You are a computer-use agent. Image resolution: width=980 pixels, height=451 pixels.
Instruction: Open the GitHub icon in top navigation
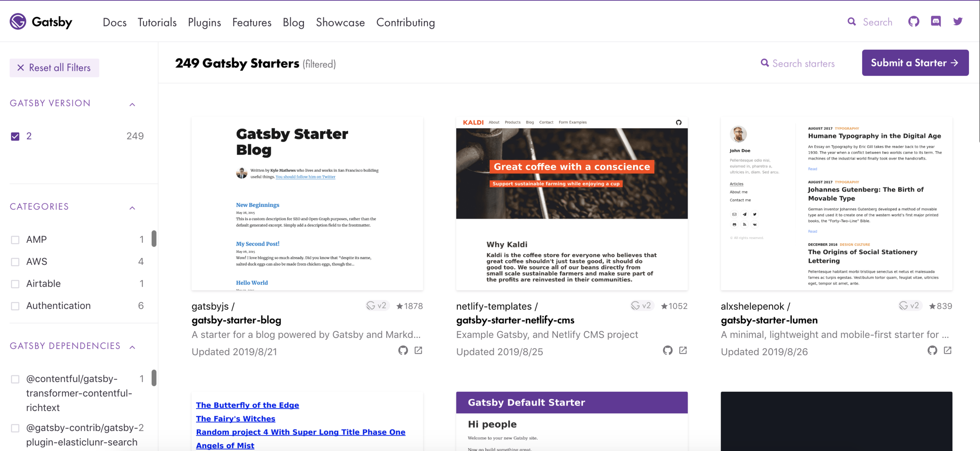coord(913,22)
